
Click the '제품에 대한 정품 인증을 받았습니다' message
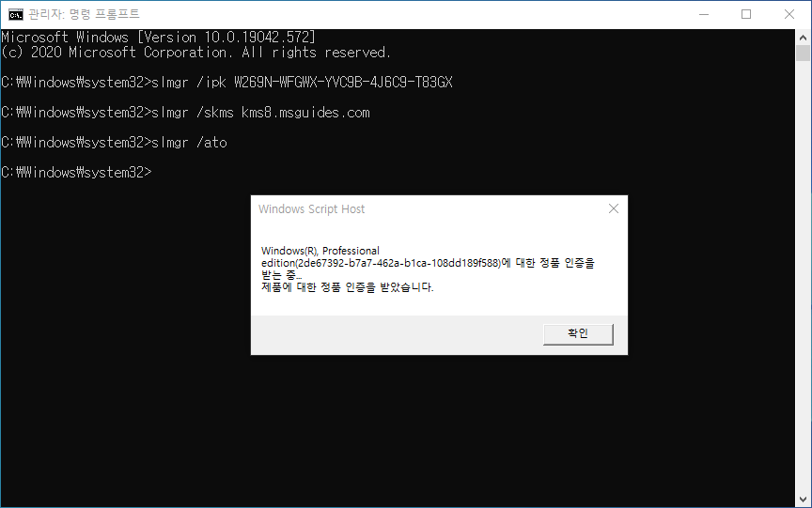coord(347,287)
